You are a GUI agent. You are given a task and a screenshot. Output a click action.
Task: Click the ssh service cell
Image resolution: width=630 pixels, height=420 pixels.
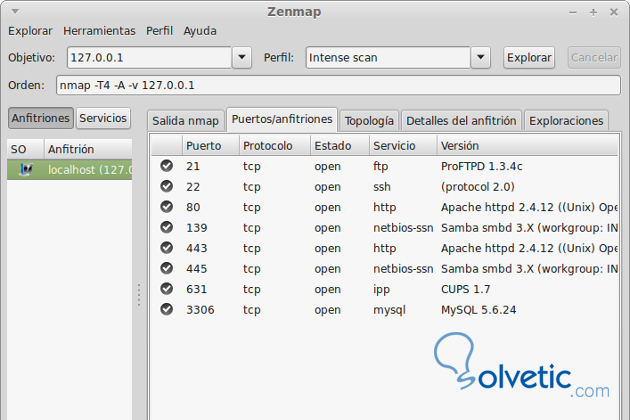click(382, 187)
